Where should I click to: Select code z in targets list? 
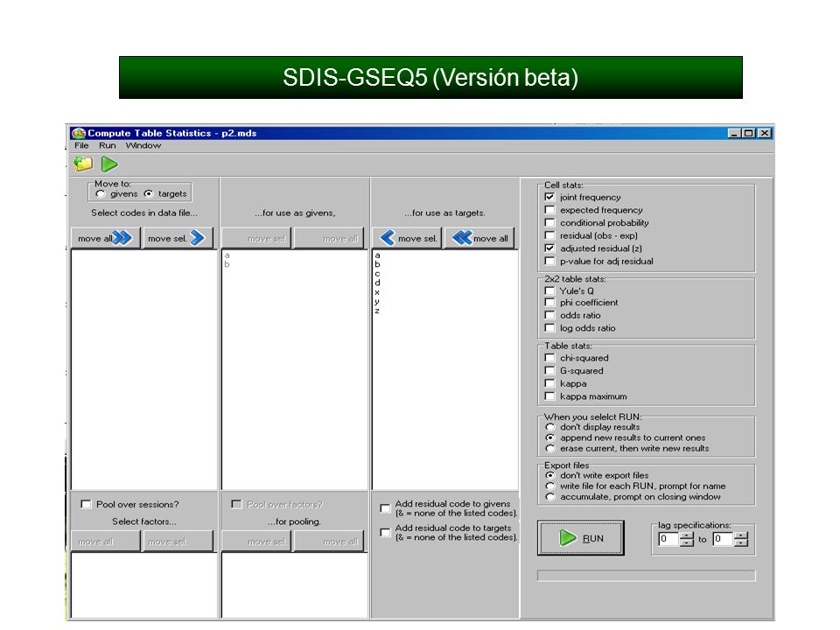point(377,311)
